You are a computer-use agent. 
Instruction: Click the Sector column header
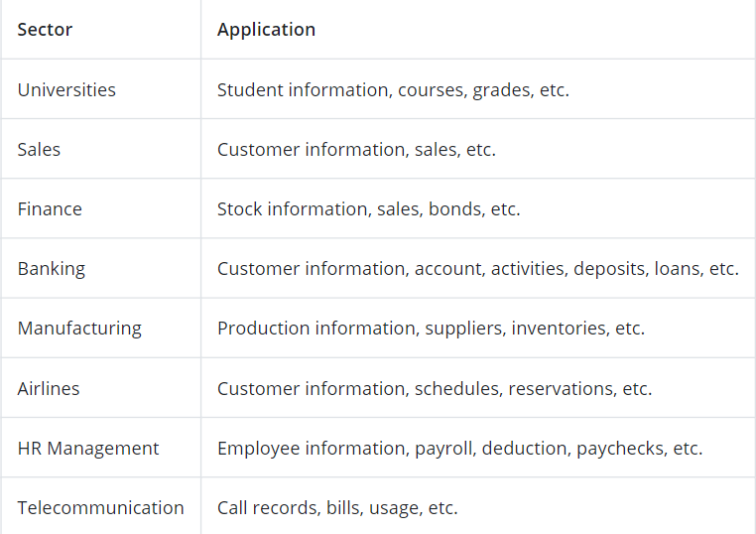pos(45,30)
